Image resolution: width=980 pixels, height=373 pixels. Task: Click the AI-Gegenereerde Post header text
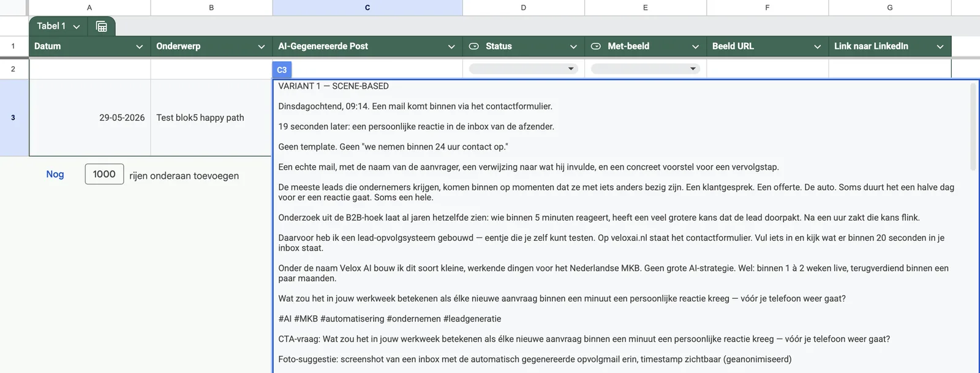[x=323, y=47]
